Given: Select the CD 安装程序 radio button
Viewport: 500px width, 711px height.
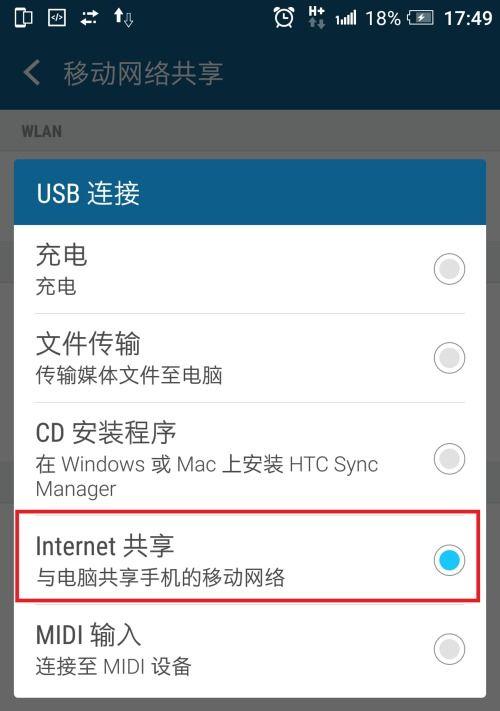Looking at the screenshot, I should (x=449, y=459).
